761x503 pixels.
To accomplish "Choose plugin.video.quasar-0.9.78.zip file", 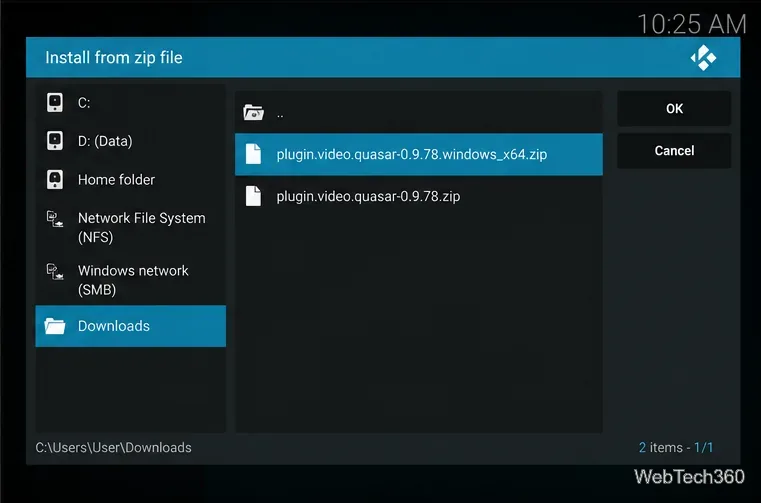I will point(419,196).
